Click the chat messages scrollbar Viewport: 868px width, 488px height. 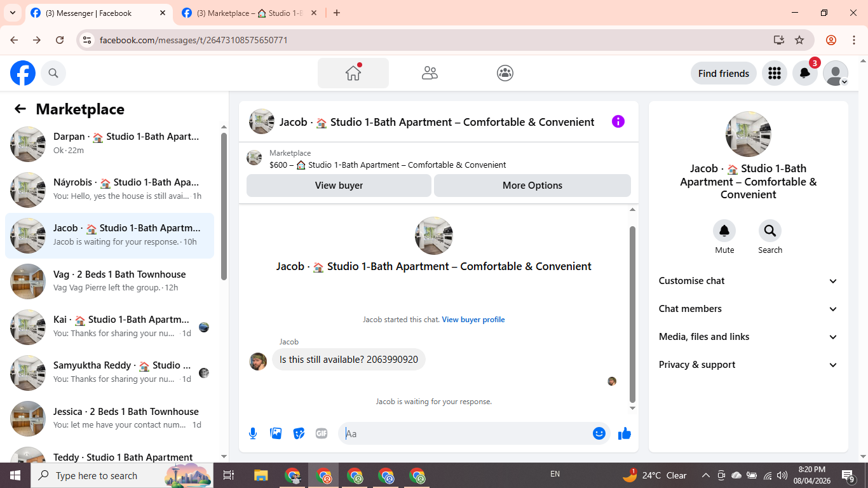pyautogui.click(x=632, y=315)
